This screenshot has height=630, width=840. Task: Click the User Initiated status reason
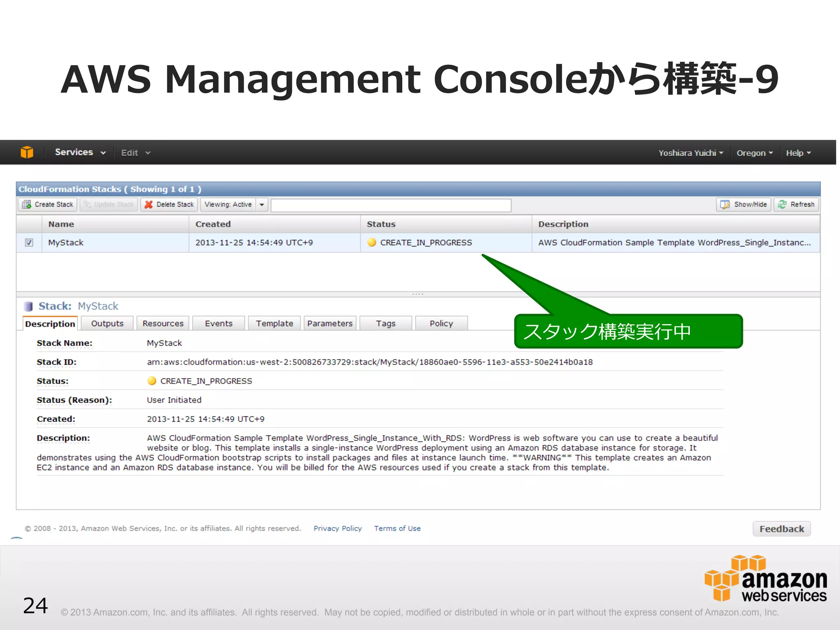tap(174, 400)
